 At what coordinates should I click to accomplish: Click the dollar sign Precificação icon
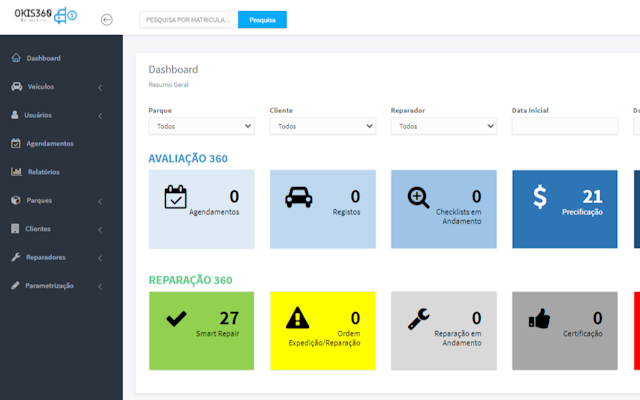click(x=540, y=197)
